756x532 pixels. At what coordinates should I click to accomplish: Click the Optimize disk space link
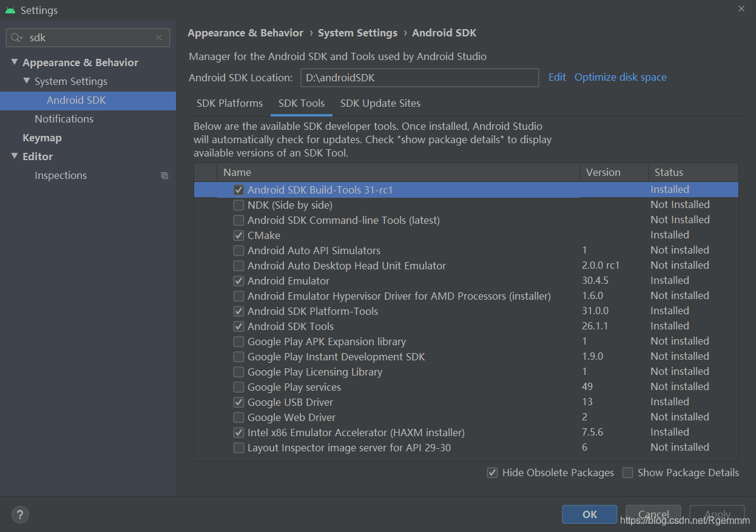point(621,77)
